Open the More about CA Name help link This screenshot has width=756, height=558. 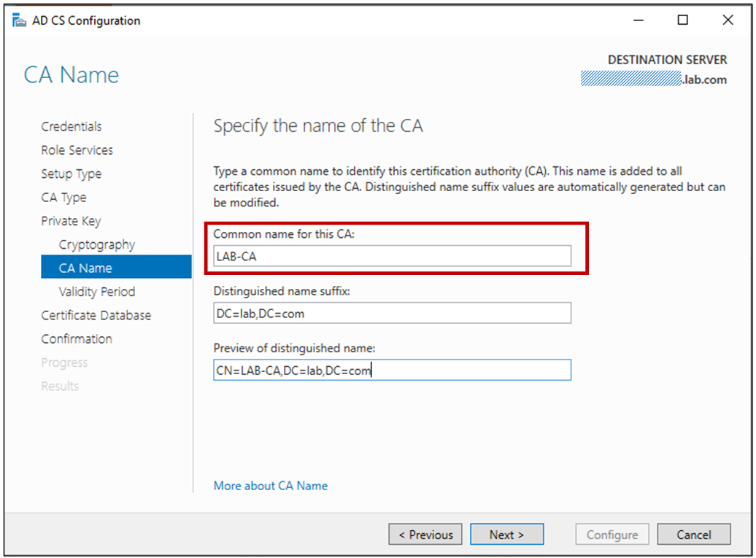270,485
